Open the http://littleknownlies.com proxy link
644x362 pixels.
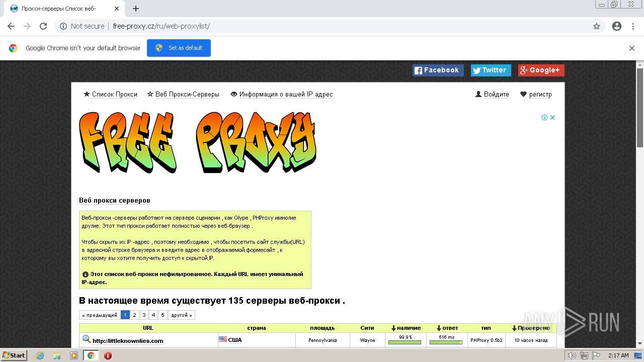(x=128, y=341)
